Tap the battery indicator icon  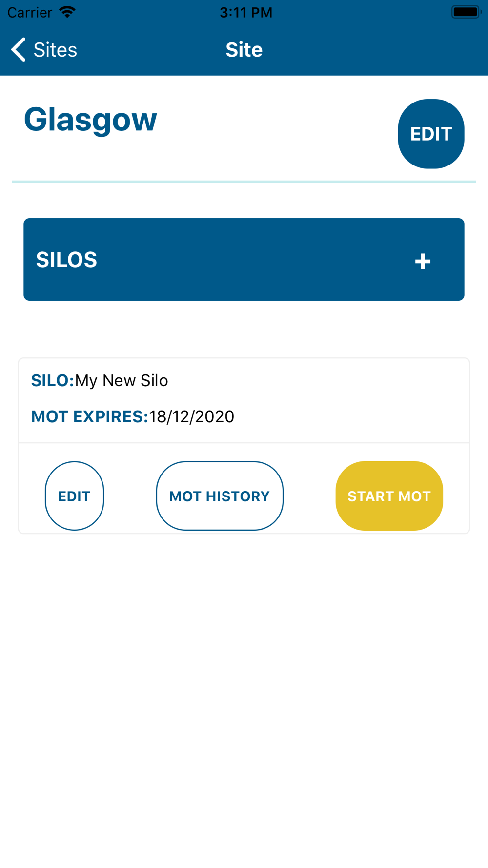tap(466, 12)
